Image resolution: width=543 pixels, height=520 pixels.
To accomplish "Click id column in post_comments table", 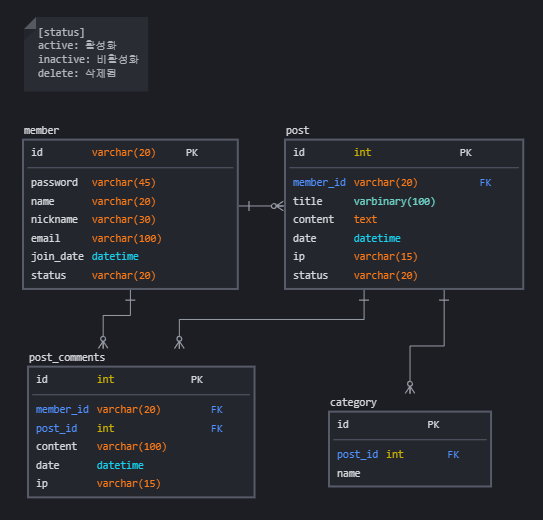I will click(x=42, y=379).
